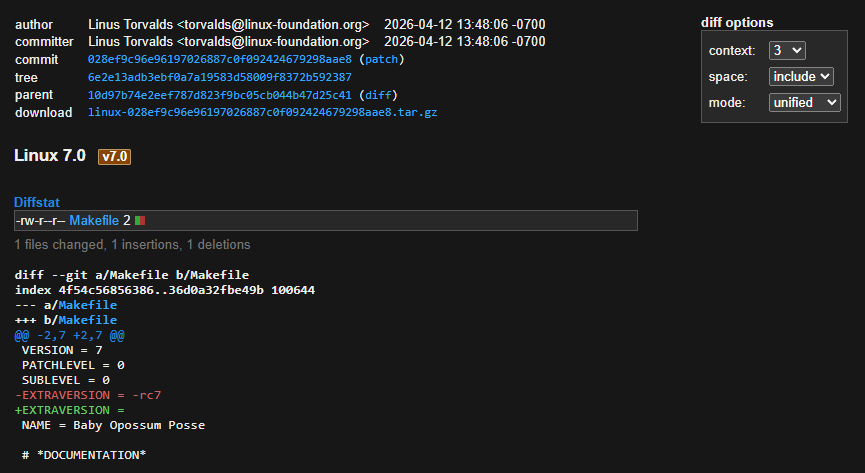865x473 pixels.
Task: Click the @@ -2,7 +2,7 @@ hunk header
Action: 70,335
